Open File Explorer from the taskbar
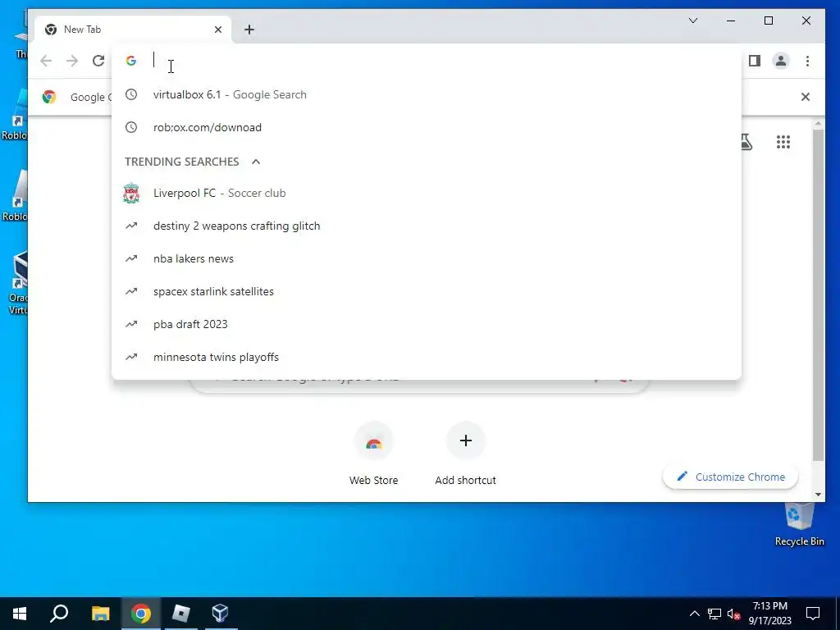The width and height of the screenshot is (840, 630). pyautogui.click(x=100, y=614)
